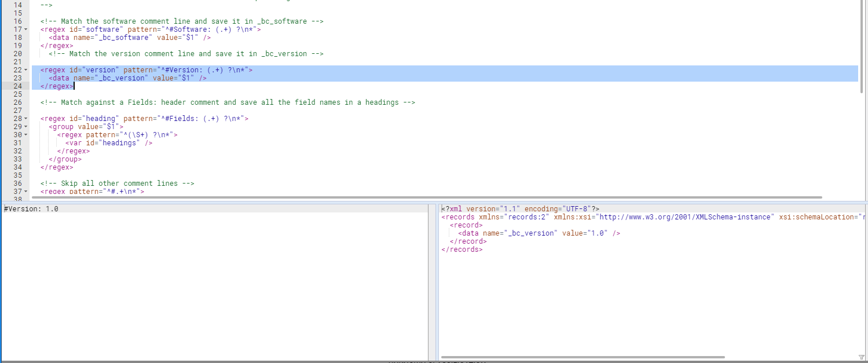Collapse the regex block at line 37
Image resolution: width=868 pixels, height=363 pixels.
pyautogui.click(x=26, y=192)
